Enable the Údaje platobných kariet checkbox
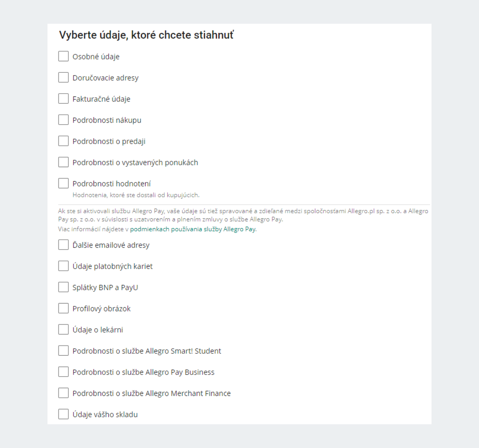Viewport: 479px width, 448px height. click(63, 266)
